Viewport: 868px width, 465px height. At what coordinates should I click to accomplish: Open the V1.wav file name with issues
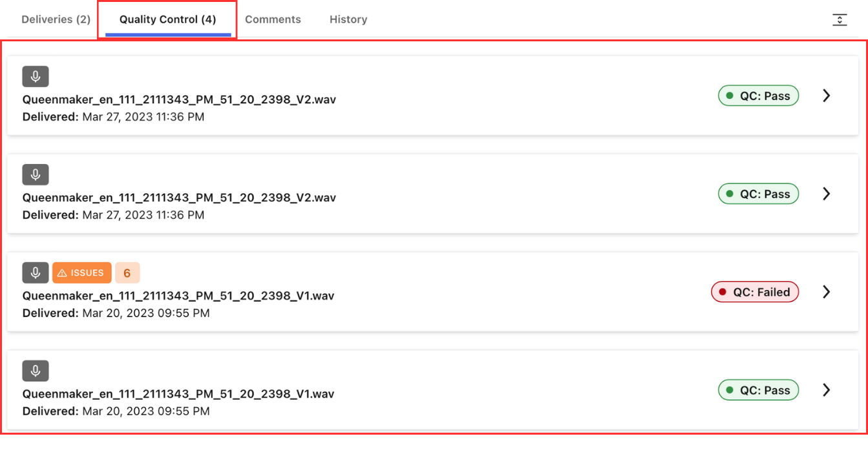[178, 296]
